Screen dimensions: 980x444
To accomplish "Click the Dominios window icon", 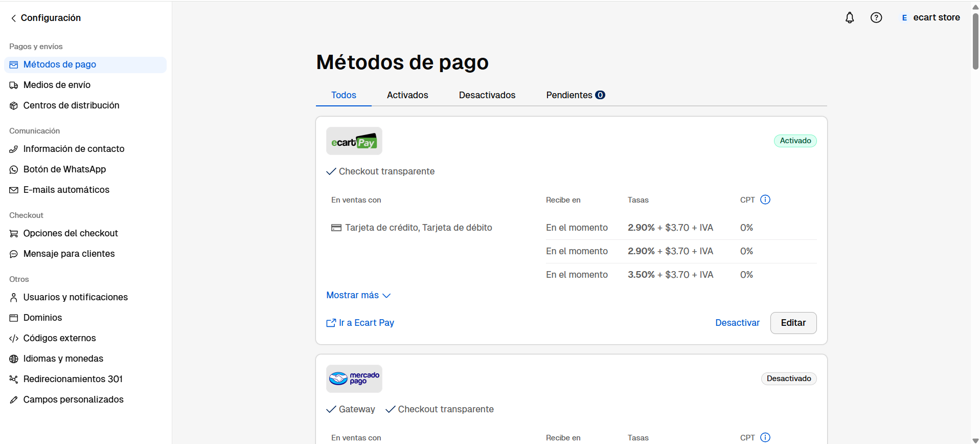I will (x=14, y=318).
